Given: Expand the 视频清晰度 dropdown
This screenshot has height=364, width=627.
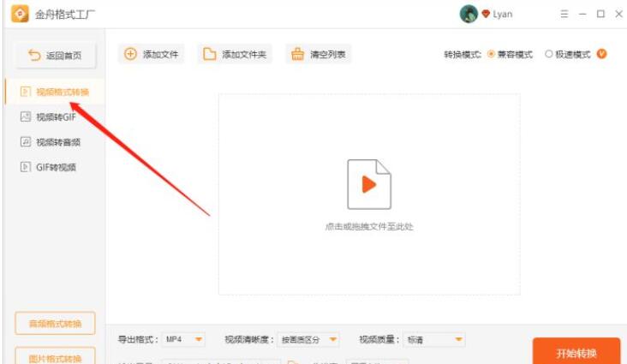Looking at the screenshot, I should coord(308,340).
